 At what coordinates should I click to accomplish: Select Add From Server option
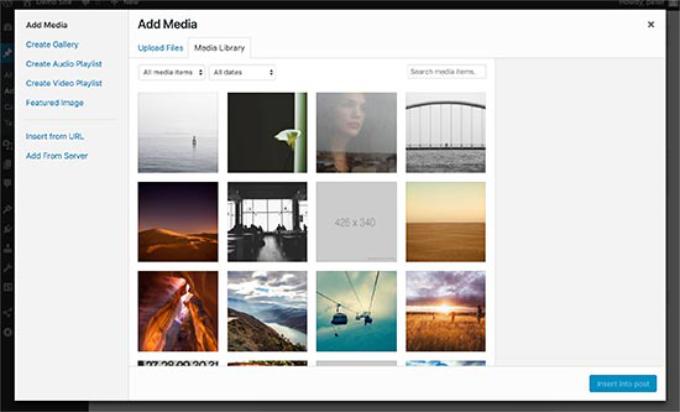click(x=57, y=156)
